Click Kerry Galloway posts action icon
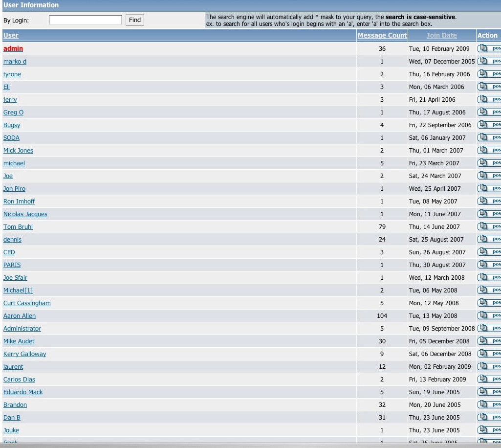The width and height of the screenshot is (501, 448). [x=489, y=354]
